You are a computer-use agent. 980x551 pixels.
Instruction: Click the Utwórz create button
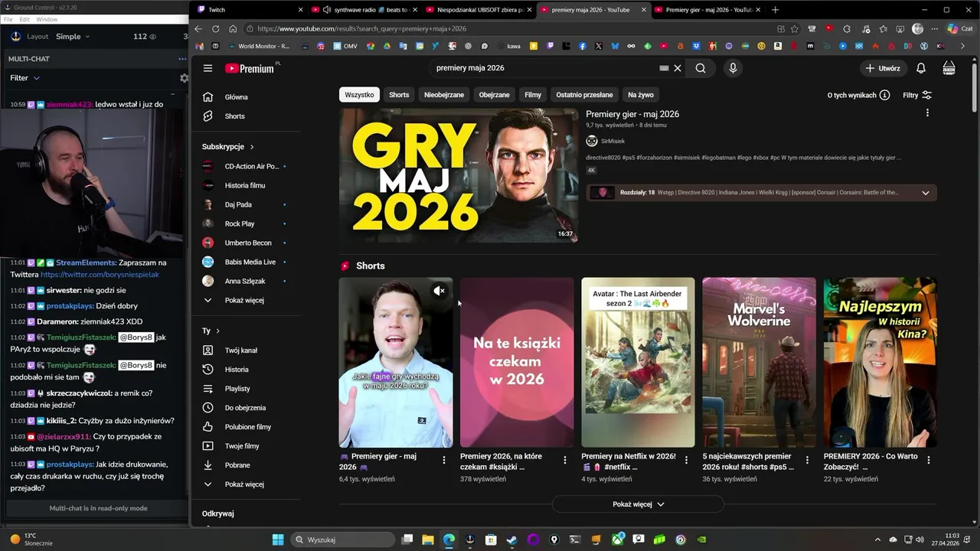[883, 68]
